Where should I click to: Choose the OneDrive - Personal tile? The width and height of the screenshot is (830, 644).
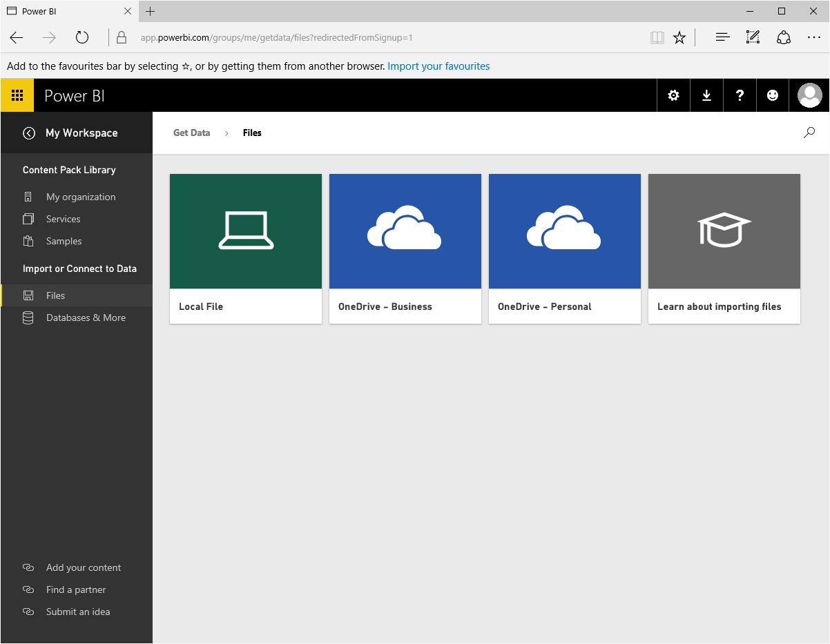tap(564, 248)
